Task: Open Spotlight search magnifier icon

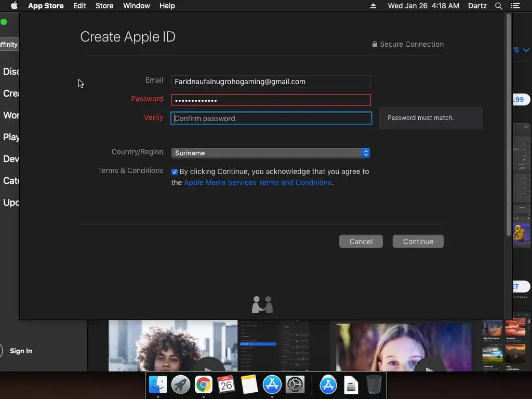Action: (x=498, y=6)
